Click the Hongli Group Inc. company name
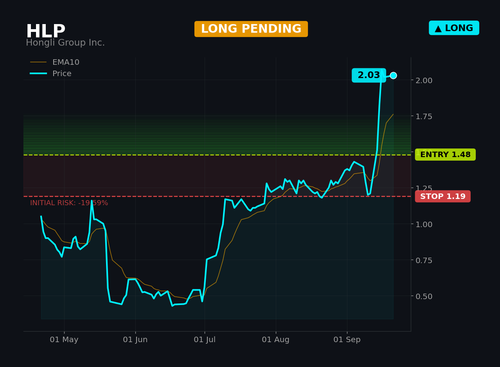 [x=65, y=43]
